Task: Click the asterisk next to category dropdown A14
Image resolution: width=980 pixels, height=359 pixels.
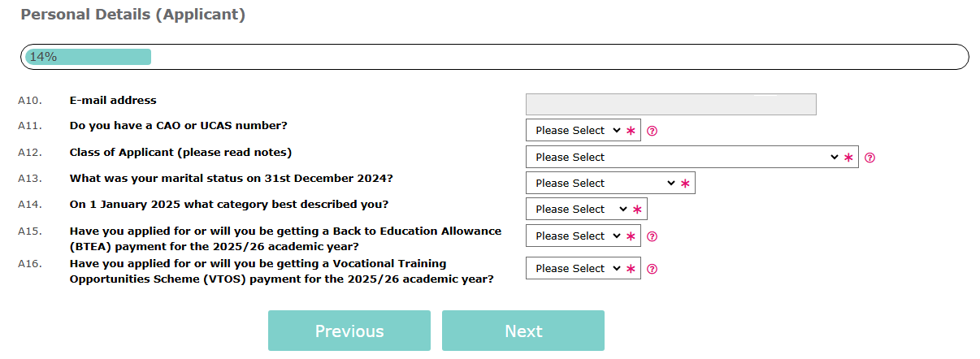Action: (x=637, y=210)
